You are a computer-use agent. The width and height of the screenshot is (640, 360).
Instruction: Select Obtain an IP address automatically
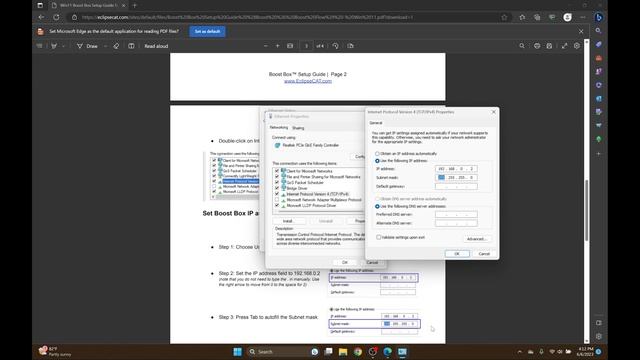click(x=377, y=153)
